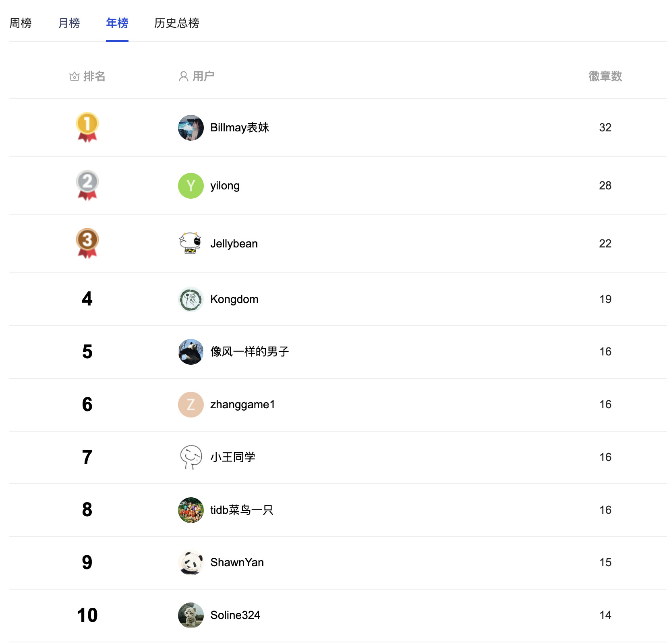Click badge count 16 for 小王同学
This screenshot has height=644, width=667.
point(605,457)
